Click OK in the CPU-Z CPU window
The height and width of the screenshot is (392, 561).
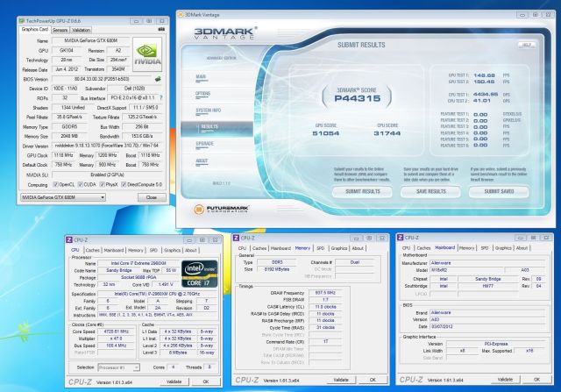click(206, 381)
